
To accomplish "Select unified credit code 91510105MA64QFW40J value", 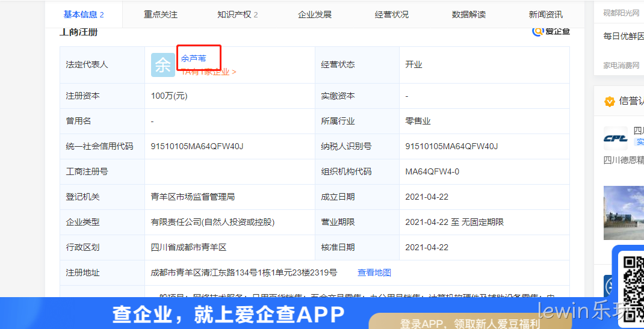I will click(197, 146).
